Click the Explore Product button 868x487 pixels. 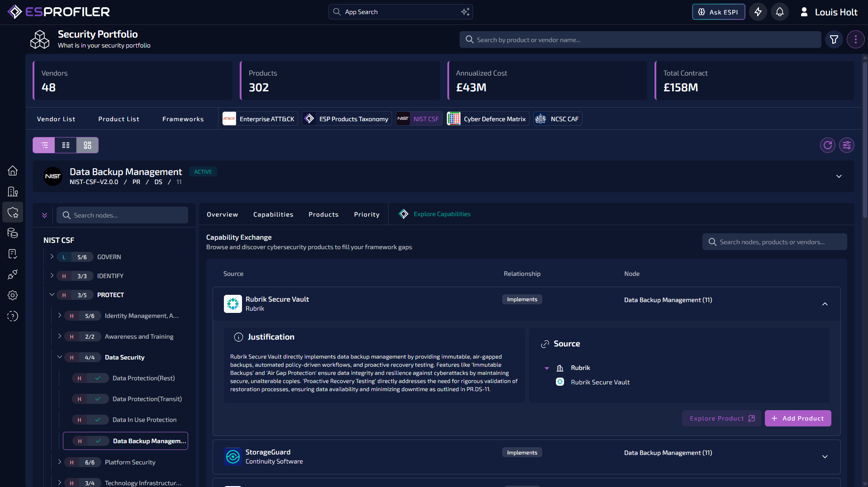pos(721,418)
